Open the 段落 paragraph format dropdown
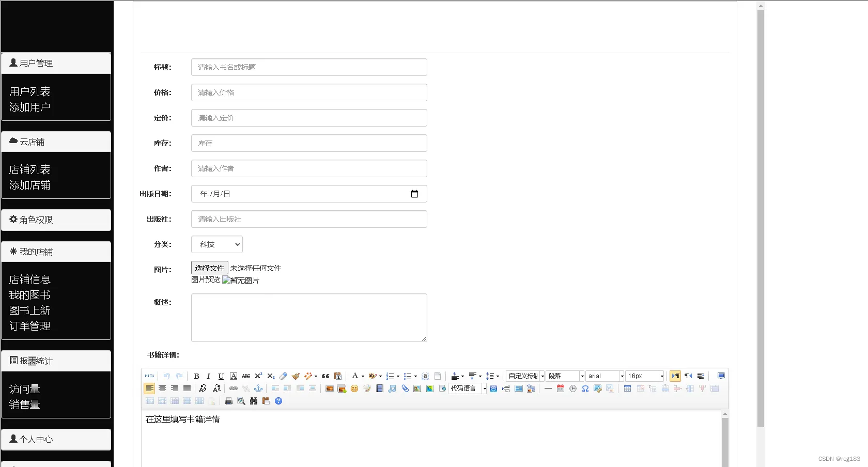The image size is (868, 467). (565, 376)
